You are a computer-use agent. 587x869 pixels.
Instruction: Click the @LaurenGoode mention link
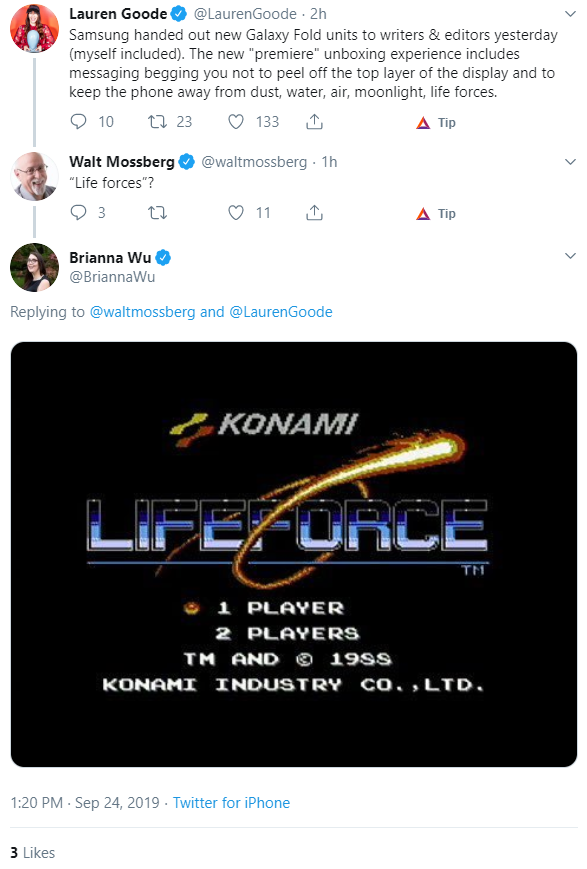click(x=280, y=312)
